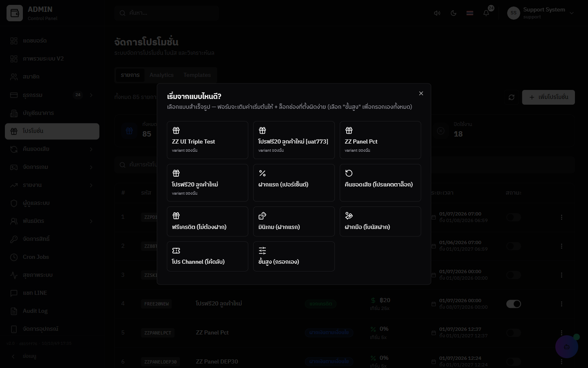Open row 4 three-dot actions menu

(x=561, y=304)
